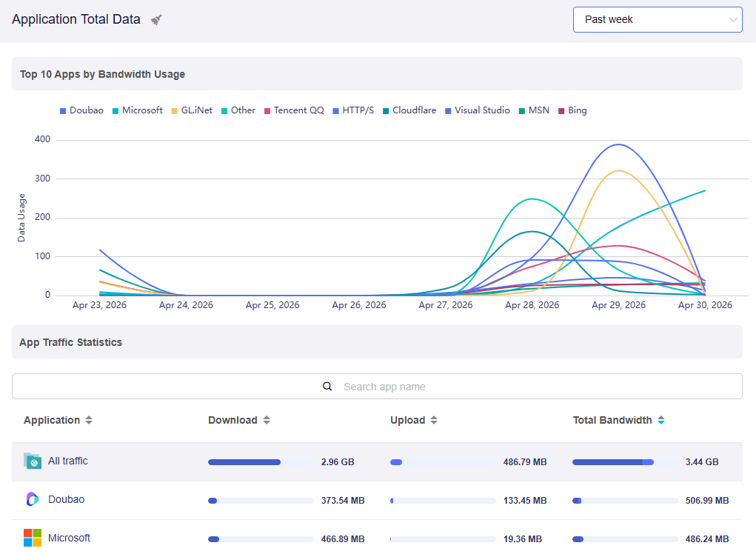Click Microsoft's 486.24 MB total value
This screenshot has width=756, height=557.
pos(707,539)
